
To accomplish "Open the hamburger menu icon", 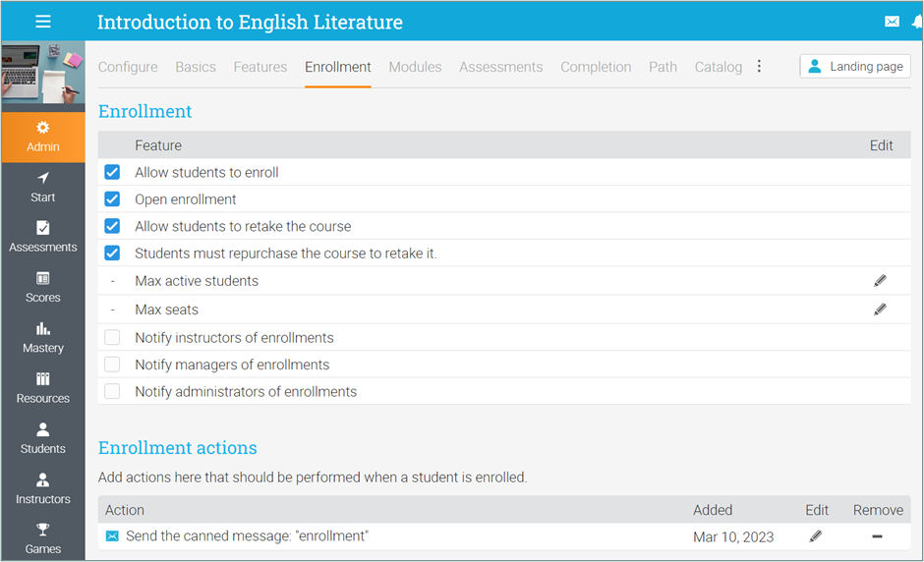I will point(43,22).
